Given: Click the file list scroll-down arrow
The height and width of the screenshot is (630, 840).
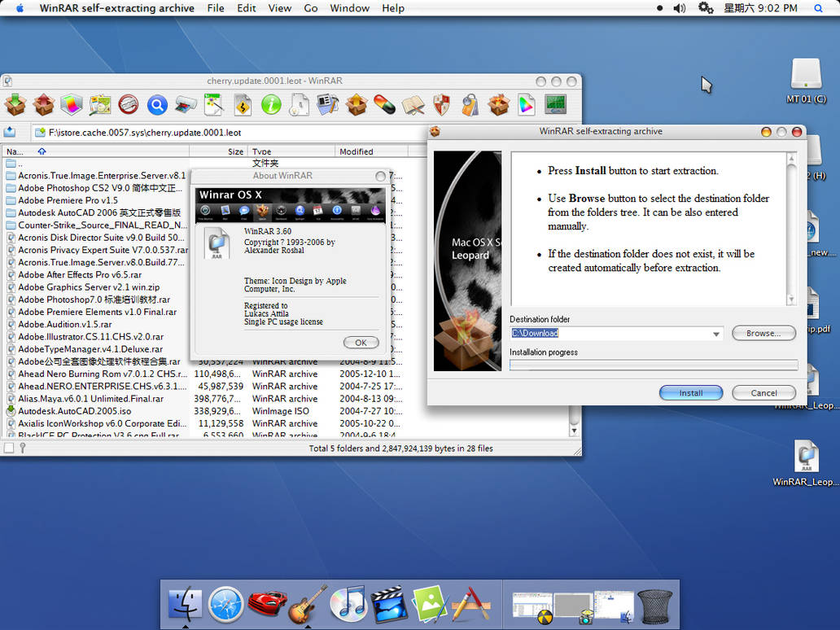Looking at the screenshot, I should tap(575, 431).
